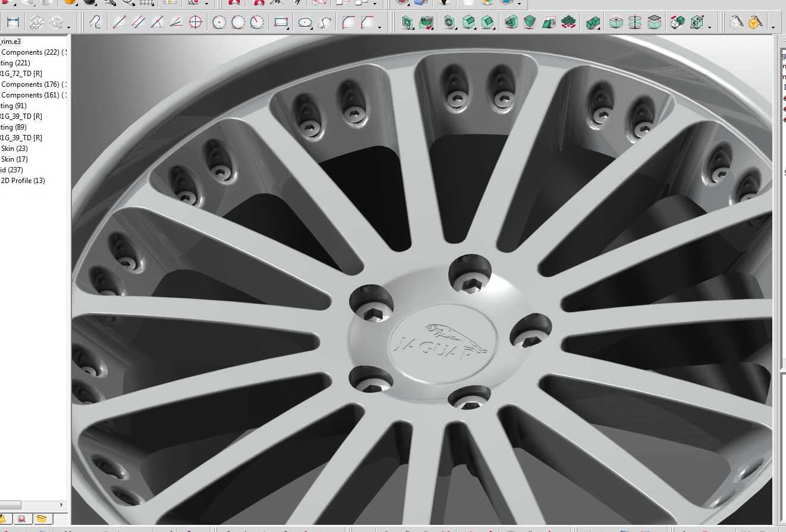Select the 2D Profile (13) tree item

(x=23, y=181)
